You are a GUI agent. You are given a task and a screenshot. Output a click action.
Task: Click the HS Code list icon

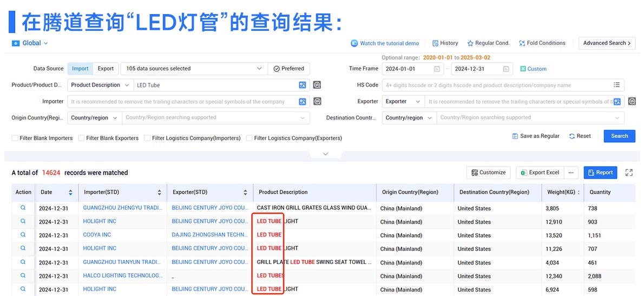pos(616,85)
